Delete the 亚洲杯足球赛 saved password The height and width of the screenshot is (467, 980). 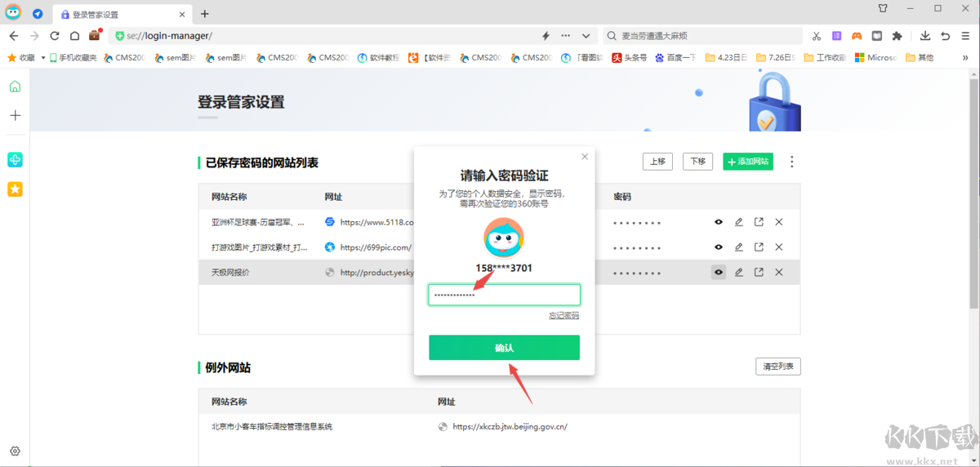[779, 222]
